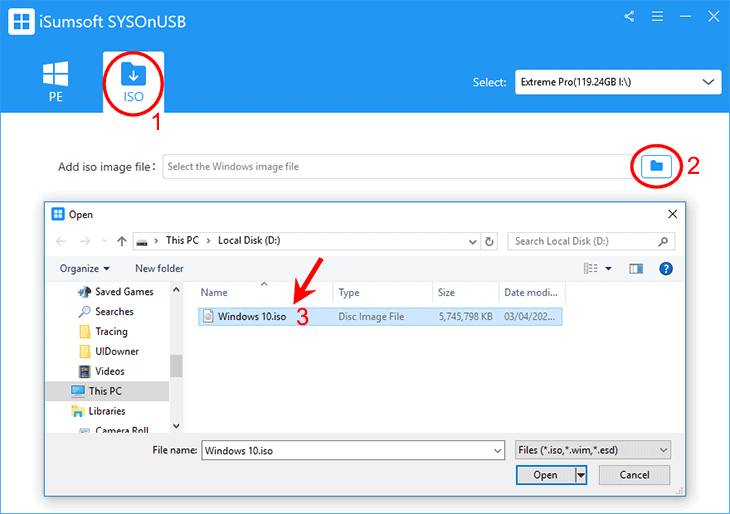Viewport: 730px width, 514px height.
Task: Expand the Open button split arrow
Action: 581,475
